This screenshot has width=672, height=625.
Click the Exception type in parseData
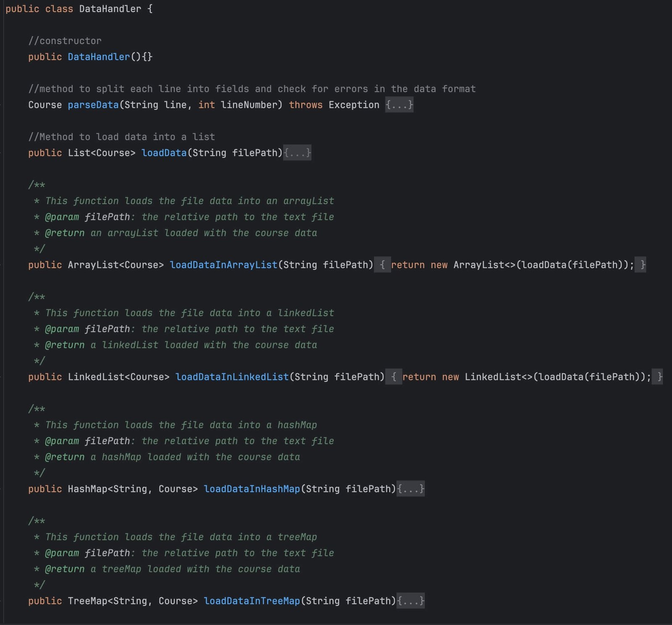(354, 105)
